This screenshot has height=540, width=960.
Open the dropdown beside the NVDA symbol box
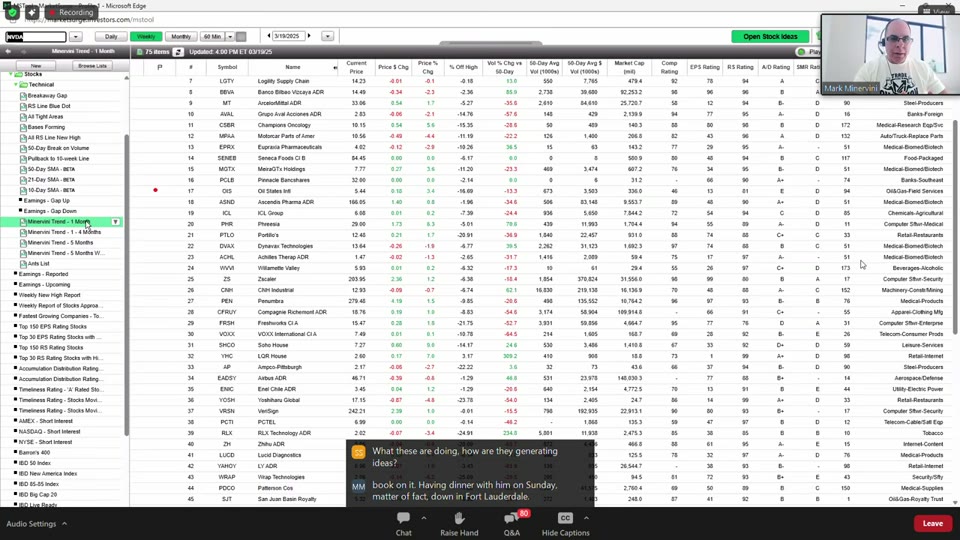(75, 37)
